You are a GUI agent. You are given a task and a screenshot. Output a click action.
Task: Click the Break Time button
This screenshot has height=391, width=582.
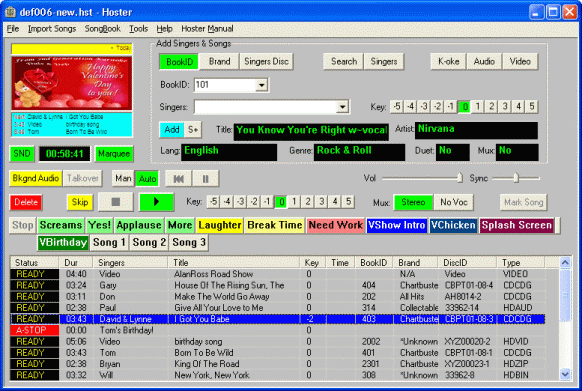click(x=275, y=225)
